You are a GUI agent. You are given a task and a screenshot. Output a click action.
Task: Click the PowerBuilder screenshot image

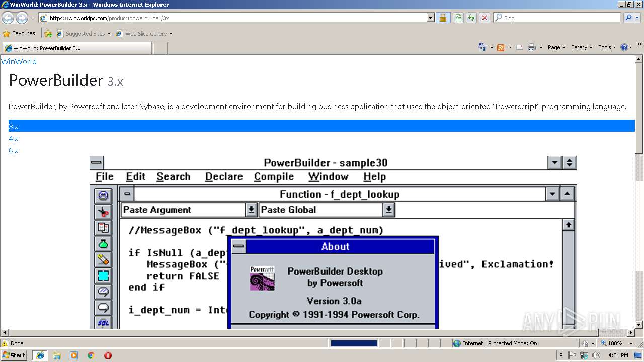[333, 242]
